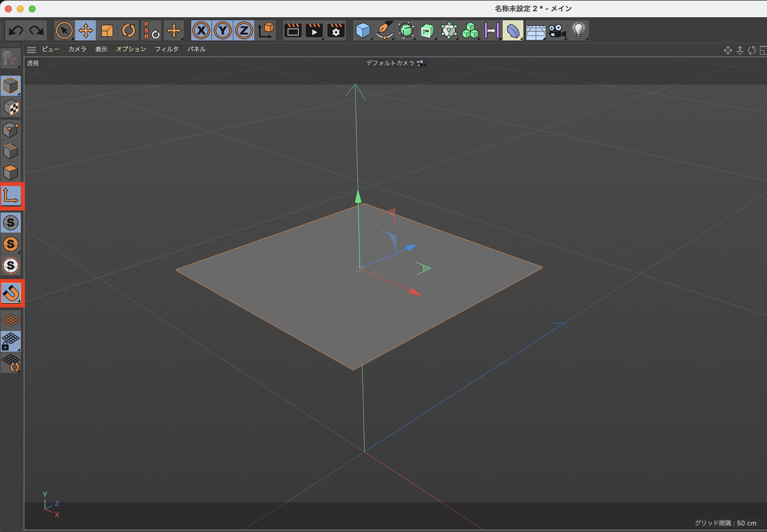Toggle Y axis lock

223,30
